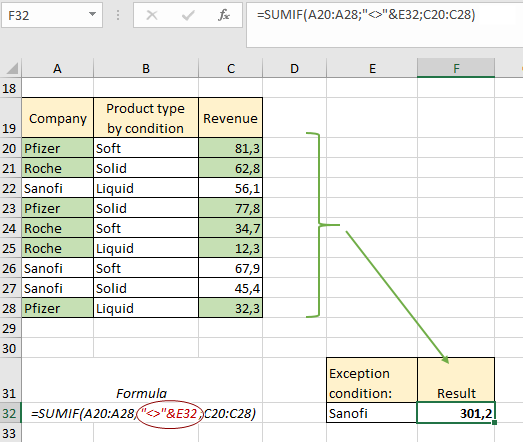The height and width of the screenshot is (442, 523).
Task: Click the formula bar SUMIF text
Action: pyautogui.click(x=366, y=15)
